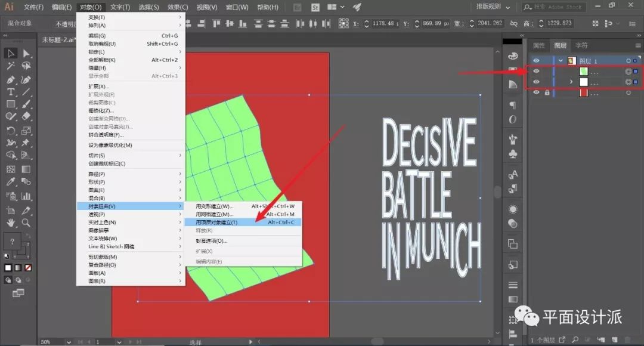The width and height of the screenshot is (644, 346).
Task: Activate the Eyedropper tool
Action: click(11, 181)
